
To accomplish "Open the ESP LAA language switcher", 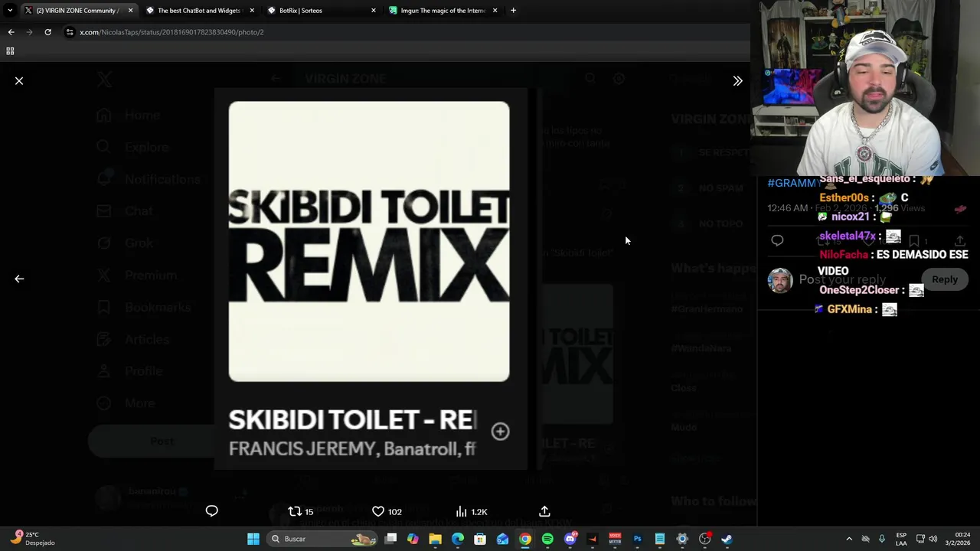I will (901, 539).
